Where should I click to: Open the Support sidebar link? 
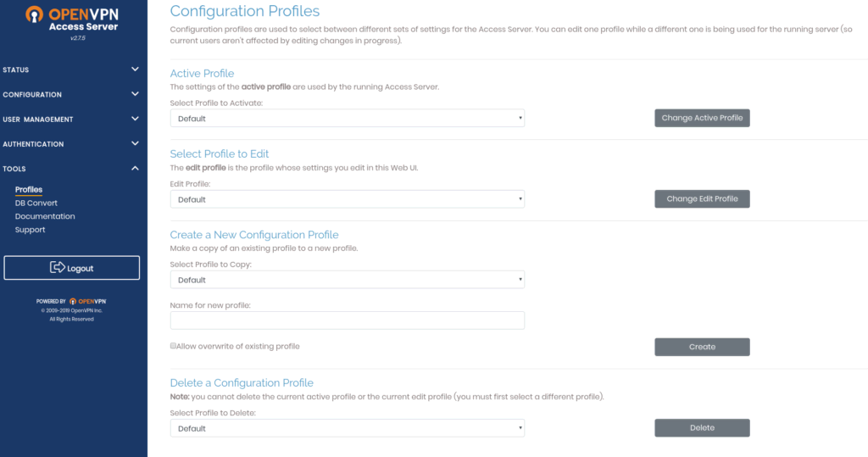click(31, 230)
